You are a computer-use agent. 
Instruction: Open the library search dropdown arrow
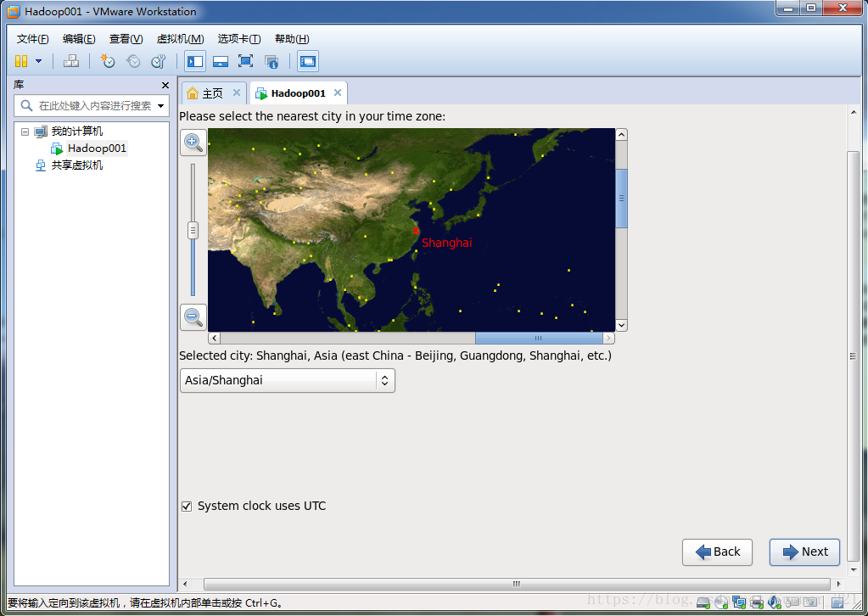[161, 106]
